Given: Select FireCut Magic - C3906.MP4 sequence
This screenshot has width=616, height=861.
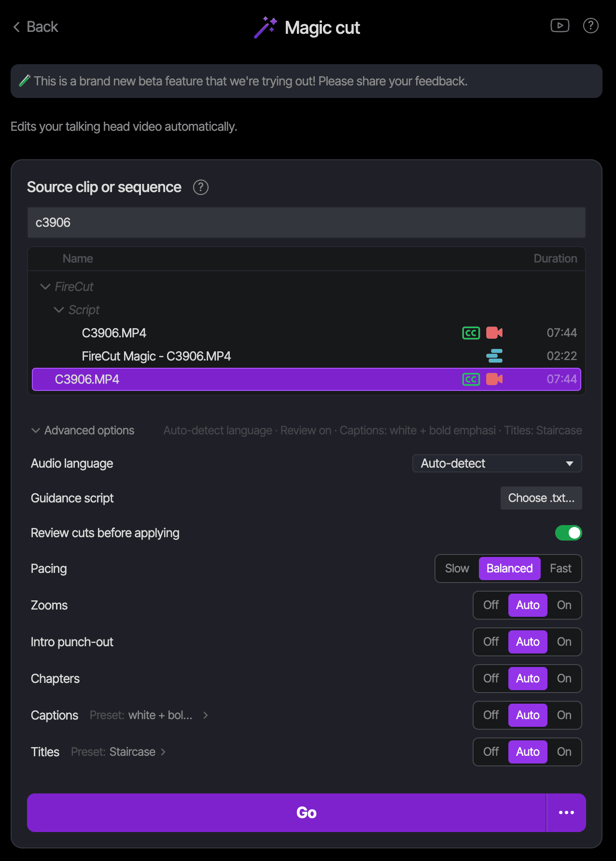Looking at the screenshot, I should point(307,356).
